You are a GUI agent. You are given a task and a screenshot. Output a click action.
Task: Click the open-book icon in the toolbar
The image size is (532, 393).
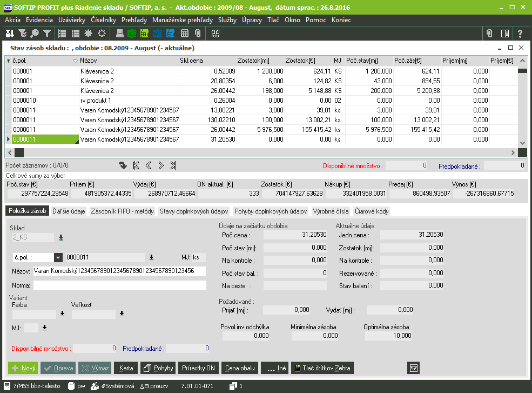point(216,34)
